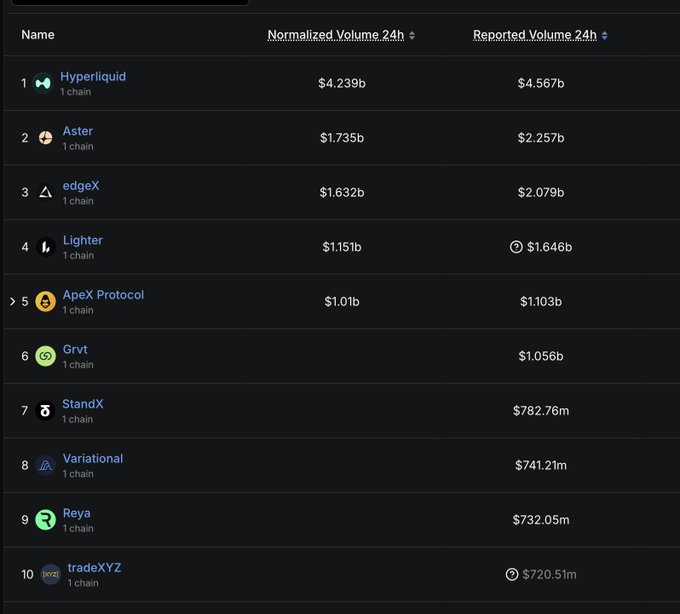Sort by Reported Volume 24h column
680x614 pixels.
(535, 35)
